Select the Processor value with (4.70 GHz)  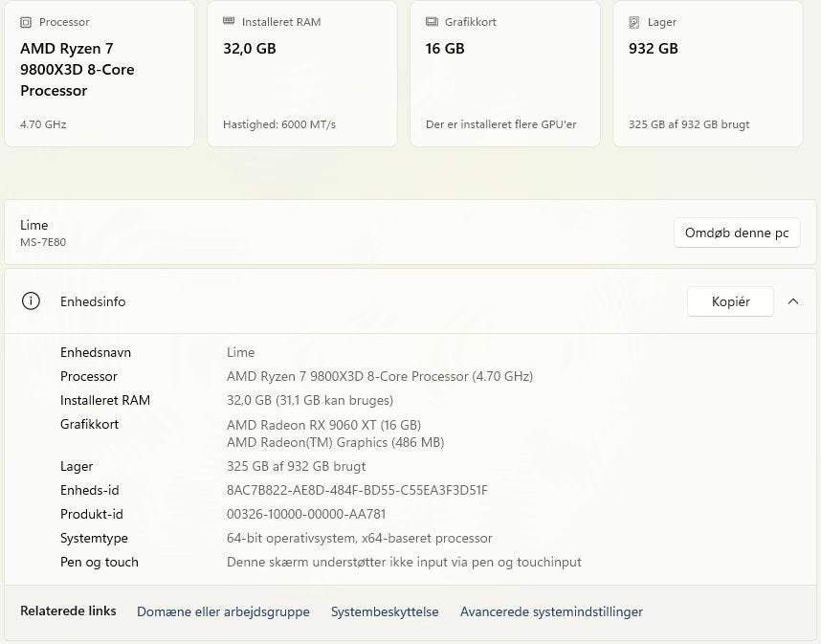pyautogui.click(x=380, y=376)
